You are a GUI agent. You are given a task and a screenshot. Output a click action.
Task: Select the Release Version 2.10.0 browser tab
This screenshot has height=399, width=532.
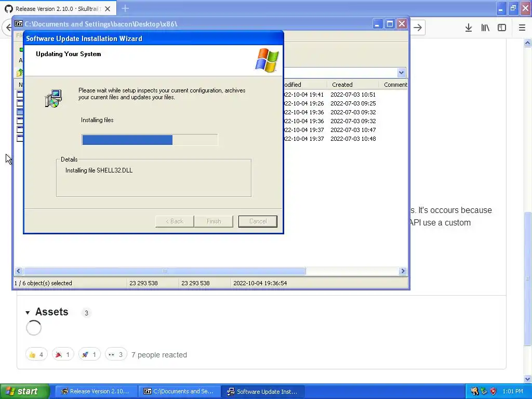[x=58, y=8]
